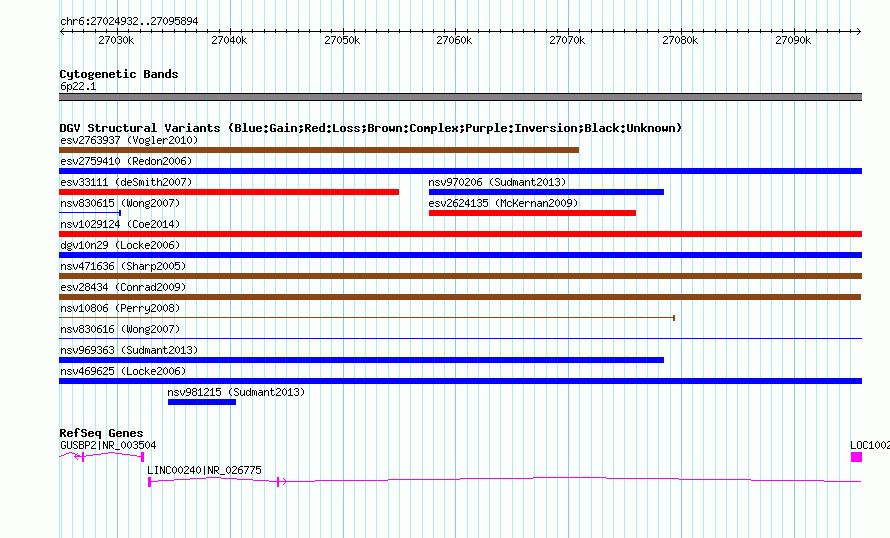Select the esv2624135 (McKernan2009) label
This screenshot has height=538, width=890.
coord(503,203)
